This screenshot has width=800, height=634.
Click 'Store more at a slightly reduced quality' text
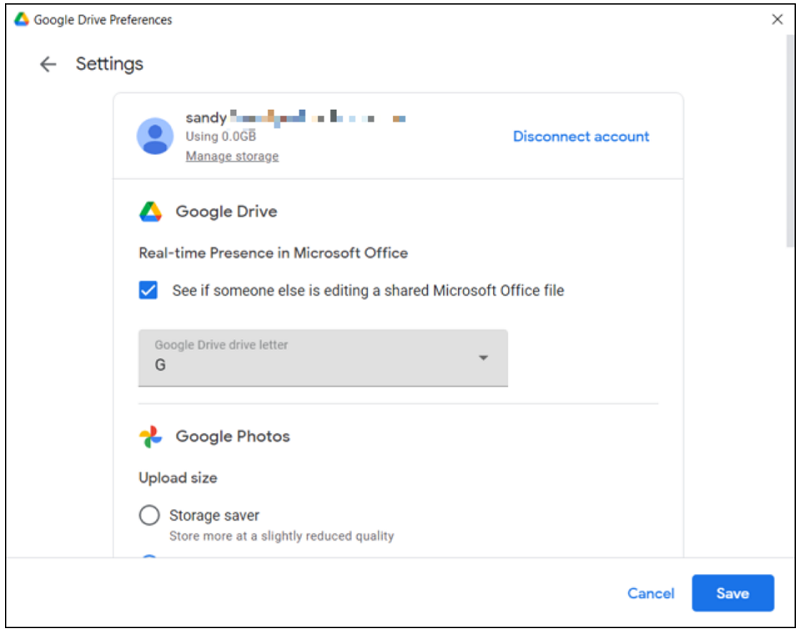[x=282, y=536]
